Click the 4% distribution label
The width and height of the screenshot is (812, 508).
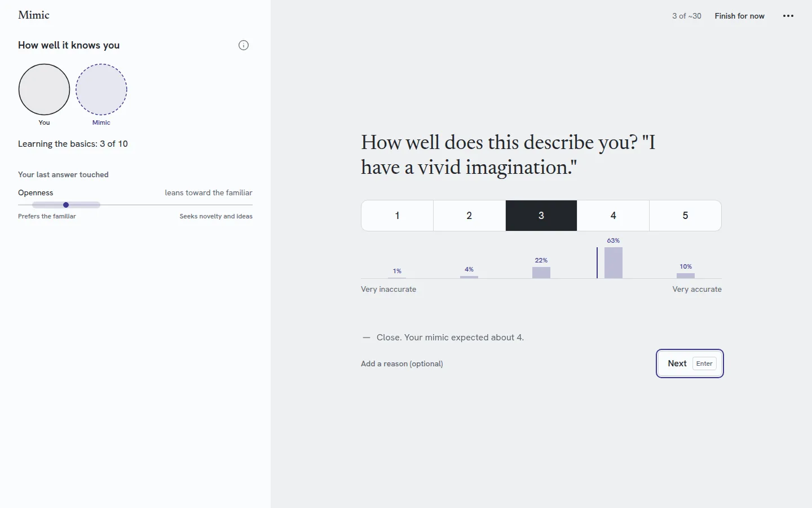point(469,269)
